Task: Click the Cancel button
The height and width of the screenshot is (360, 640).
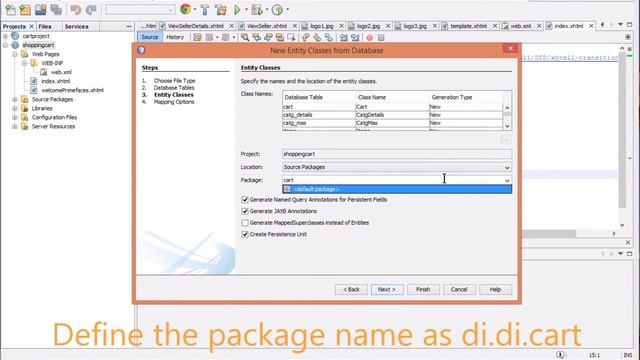Action: point(459,289)
